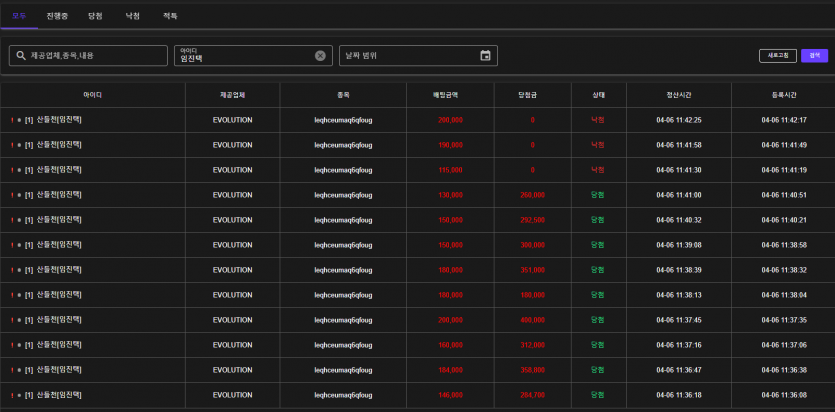
Task: Click the 상태 column header
Action: click(x=599, y=95)
